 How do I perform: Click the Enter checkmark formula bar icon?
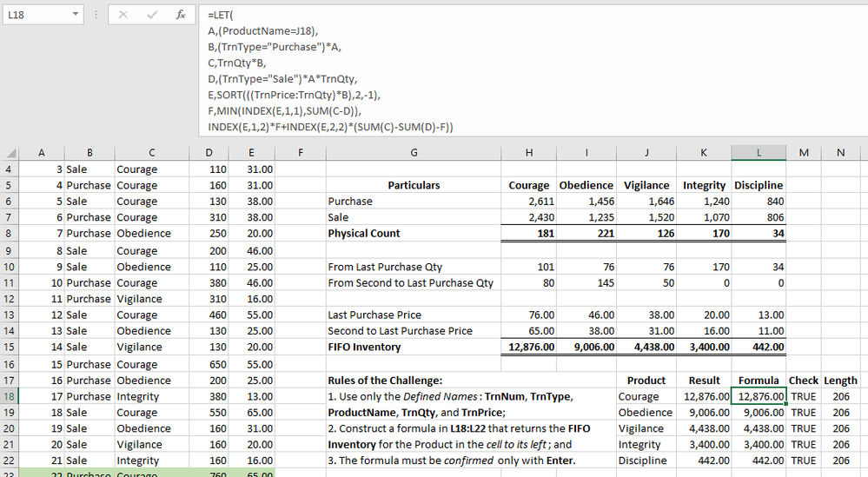[x=152, y=15]
